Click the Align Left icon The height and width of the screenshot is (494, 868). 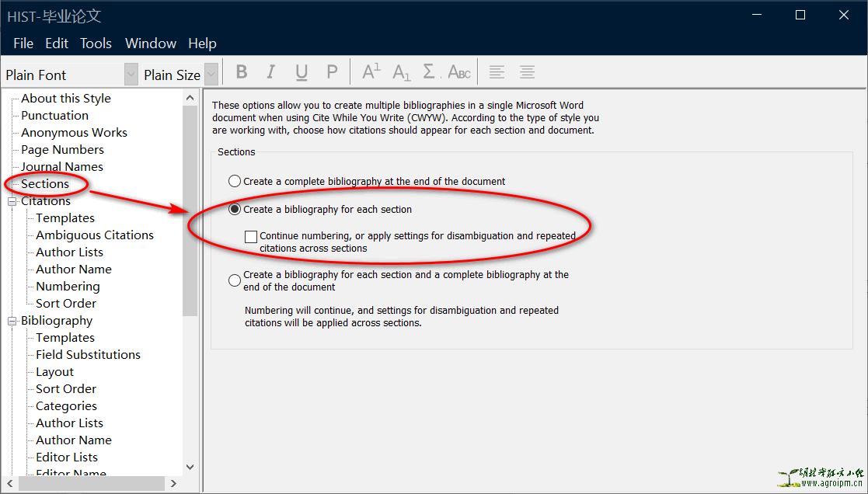coord(497,72)
